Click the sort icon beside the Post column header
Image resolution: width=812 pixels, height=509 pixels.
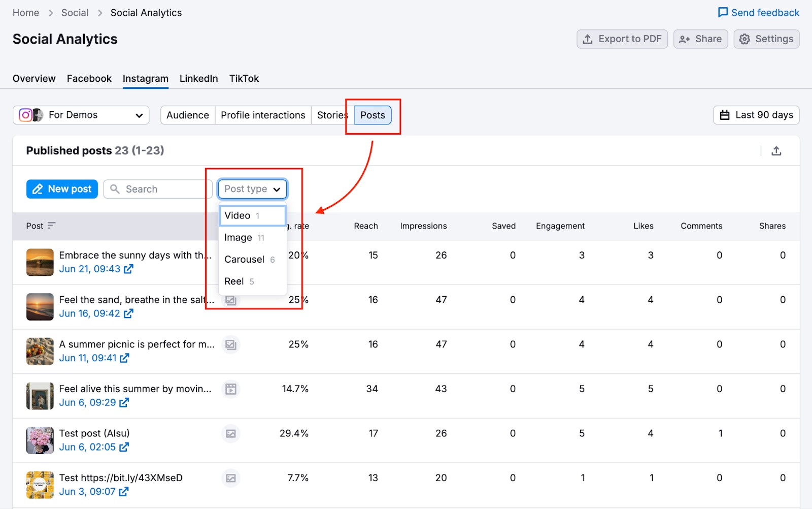point(52,226)
